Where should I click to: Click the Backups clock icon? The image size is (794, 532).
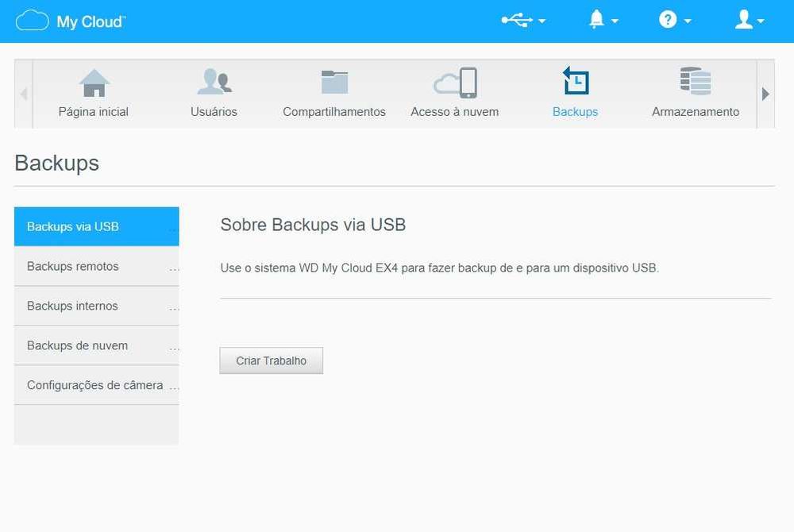click(576, 80)
